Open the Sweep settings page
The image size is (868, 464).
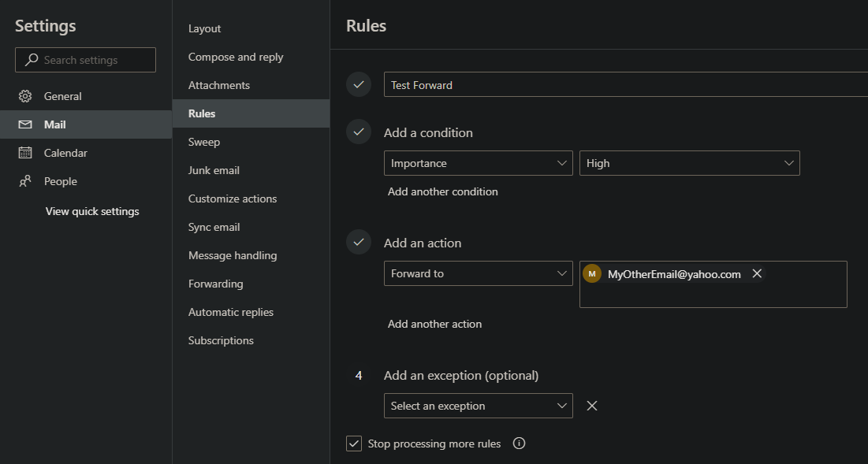click(203, 141)
